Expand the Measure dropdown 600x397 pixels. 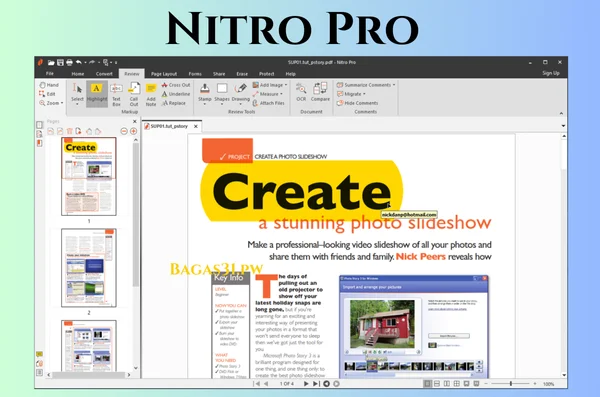pos(281,94)
